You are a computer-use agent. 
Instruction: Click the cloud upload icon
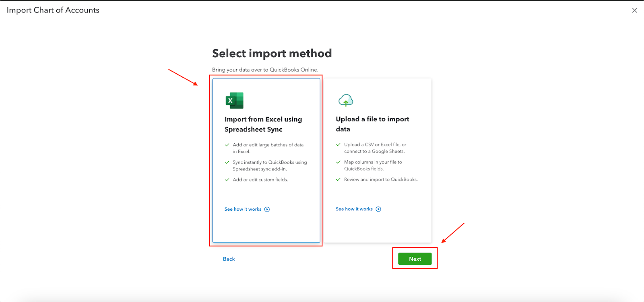[x=346, y=100]
